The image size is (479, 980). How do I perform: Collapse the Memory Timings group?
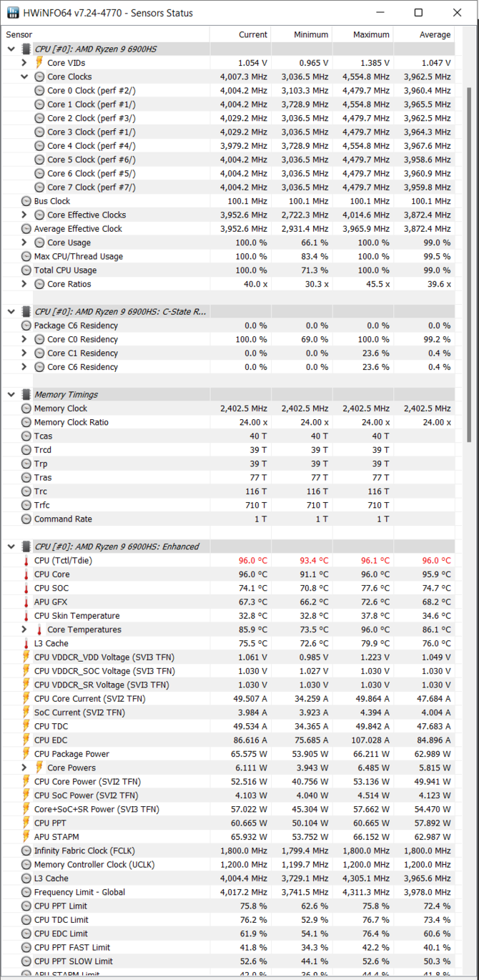(11, 394)
